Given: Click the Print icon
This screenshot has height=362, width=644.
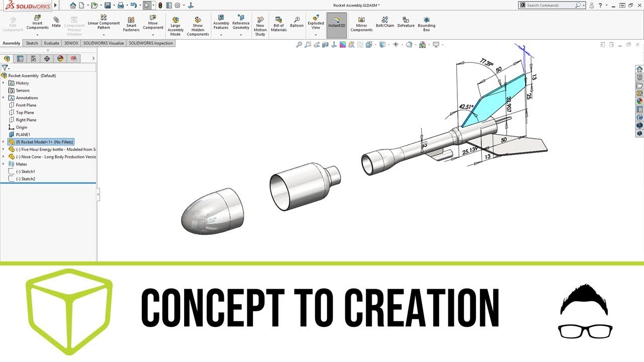Looking at the screenshot, I should [x=121, y=6].
